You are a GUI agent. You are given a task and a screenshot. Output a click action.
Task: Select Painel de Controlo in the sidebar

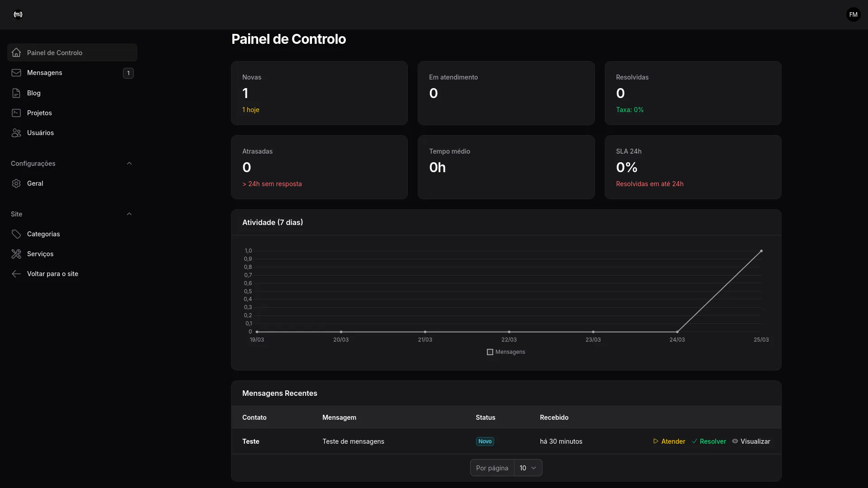55,52
